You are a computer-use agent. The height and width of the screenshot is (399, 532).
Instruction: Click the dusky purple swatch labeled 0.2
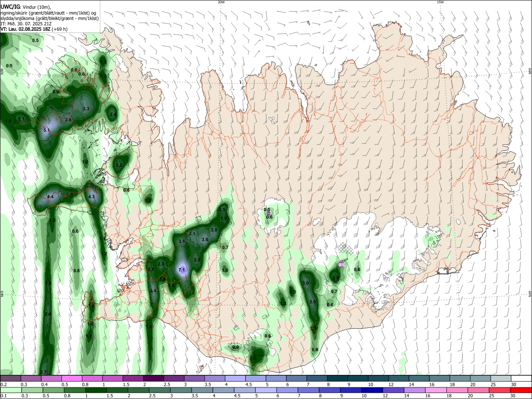(10, 379)
